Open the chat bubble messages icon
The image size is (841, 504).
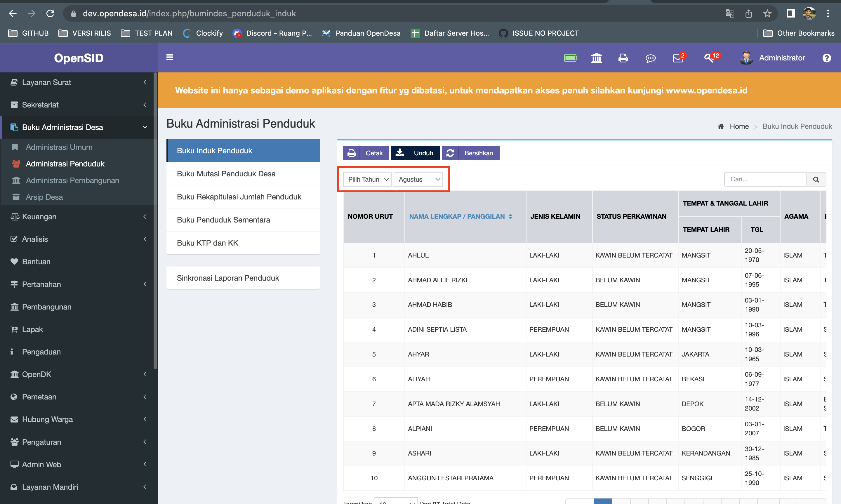coord(650,58)
